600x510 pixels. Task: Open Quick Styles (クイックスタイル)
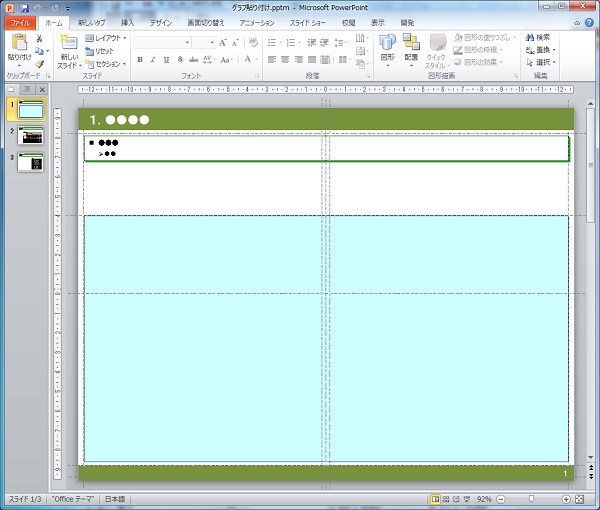pyautogui.click(x=436, y=51)
